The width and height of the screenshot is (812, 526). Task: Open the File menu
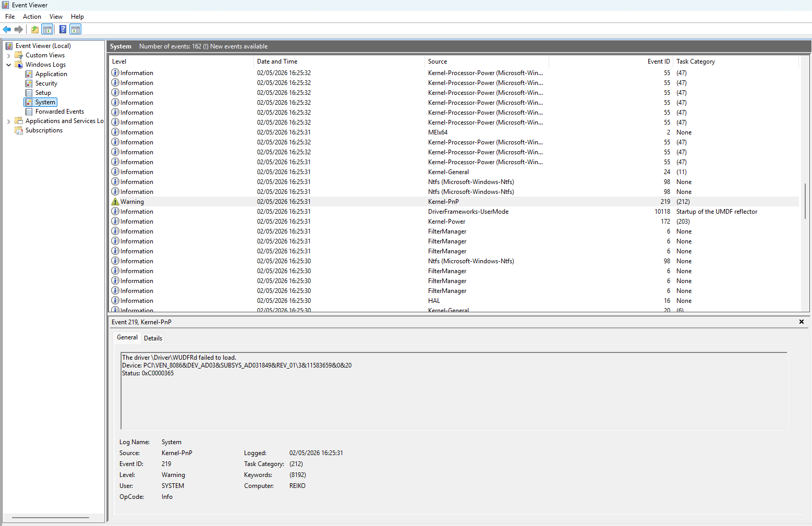(x=10, y=17)
